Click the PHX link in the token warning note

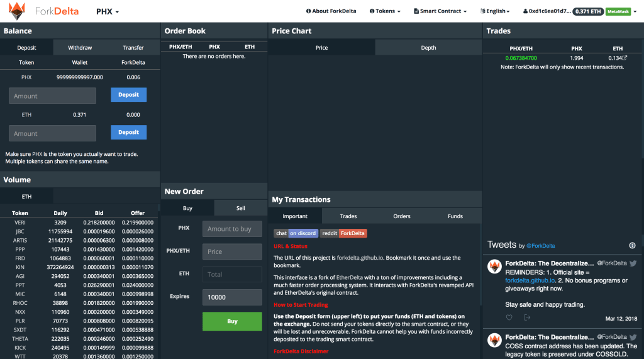(x=37, y=155)
